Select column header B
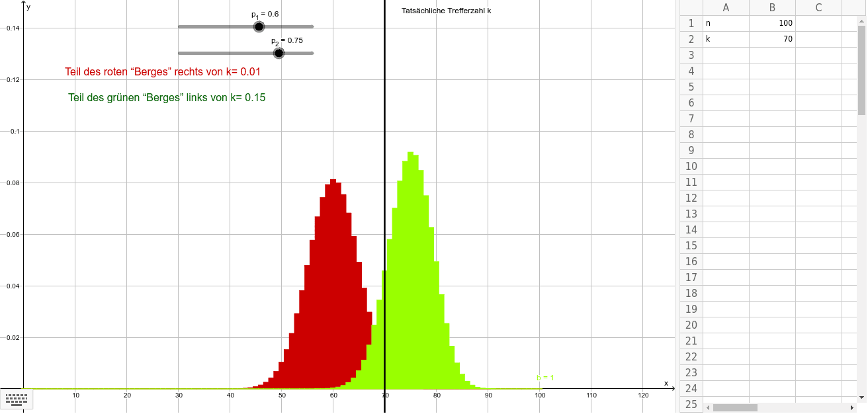This screenshot has height=414, width=868. click(772, 8)
